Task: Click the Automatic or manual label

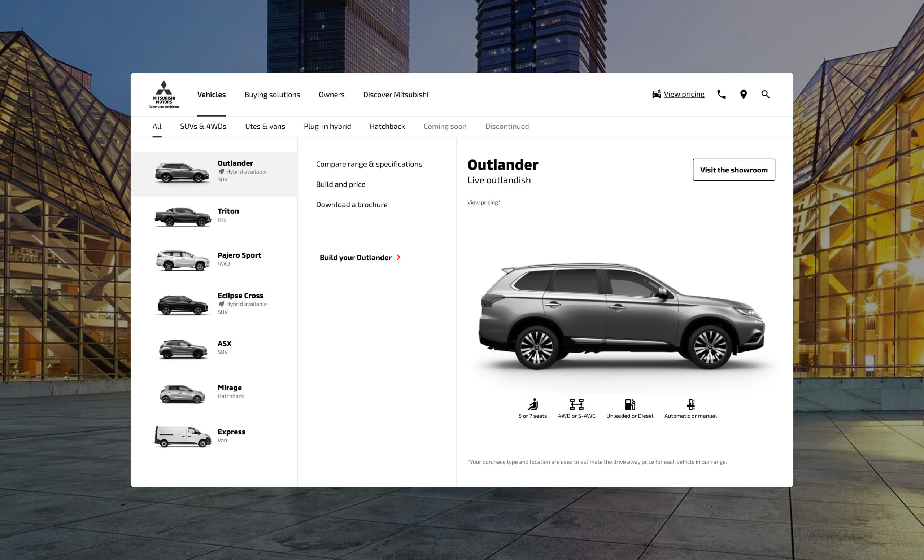Action: tap(690, 416)
